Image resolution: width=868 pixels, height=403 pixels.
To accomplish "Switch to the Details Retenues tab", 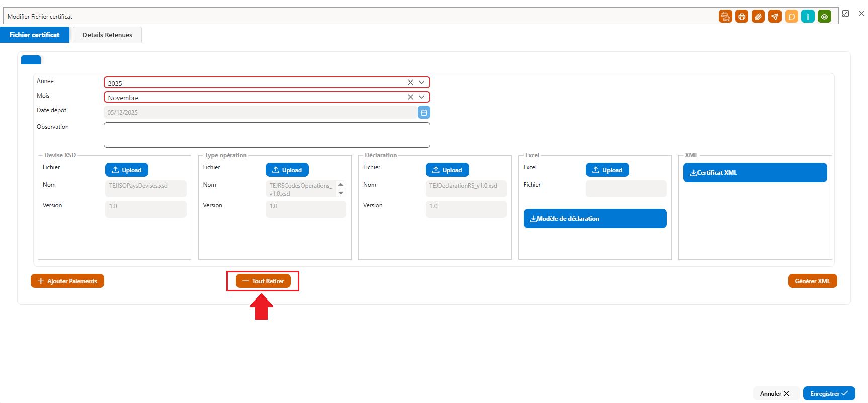I will pos(107,35).
